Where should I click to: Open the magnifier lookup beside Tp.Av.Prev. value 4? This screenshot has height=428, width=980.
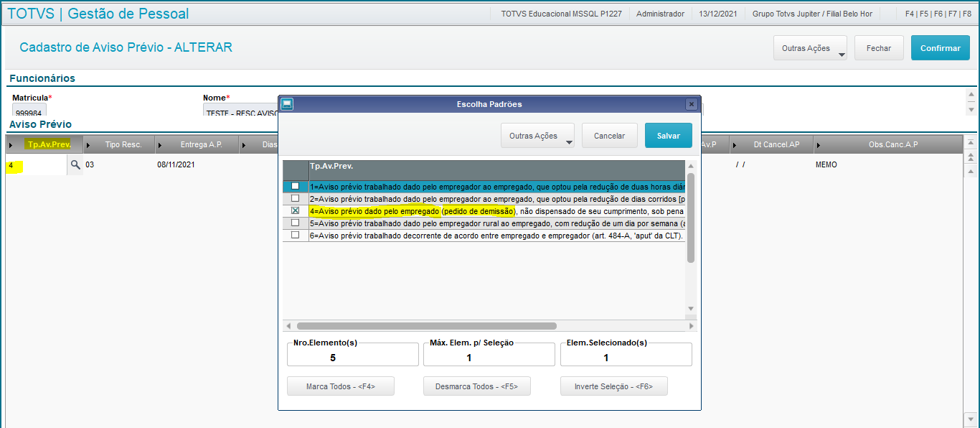(75, 165)
